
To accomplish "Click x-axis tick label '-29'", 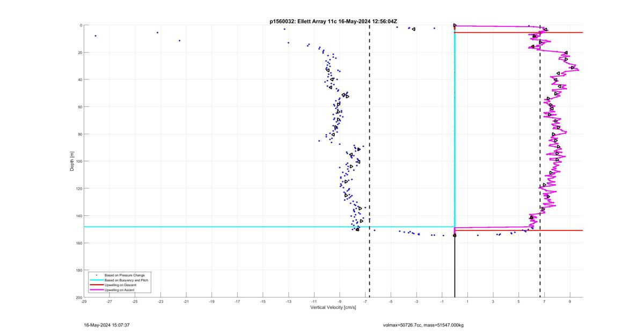I will [84, 301].
